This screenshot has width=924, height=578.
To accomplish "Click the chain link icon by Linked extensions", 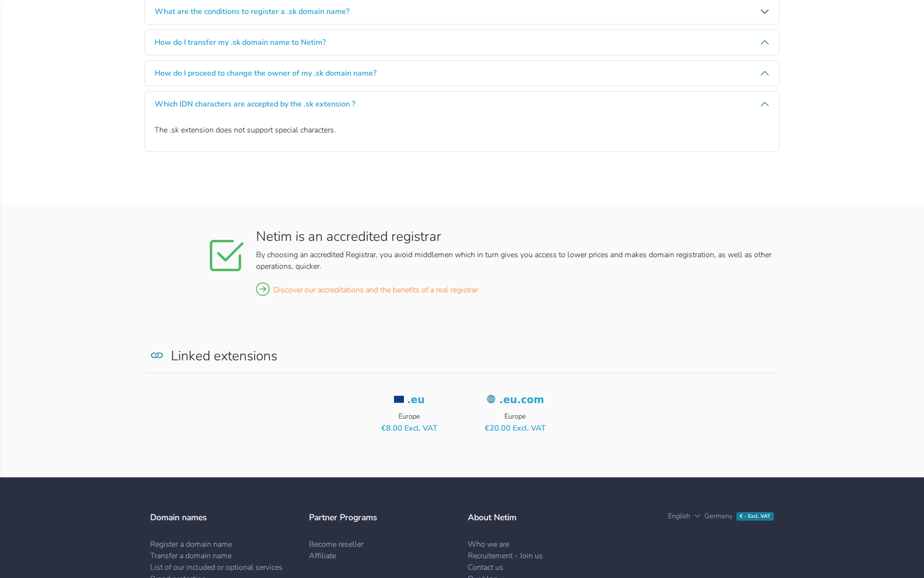I will point(157,355).
